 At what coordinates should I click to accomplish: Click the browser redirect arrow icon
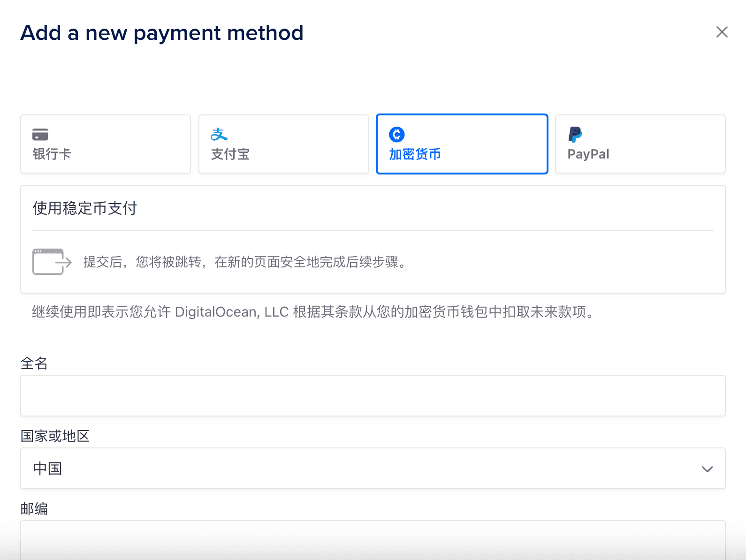coord(52,262)
